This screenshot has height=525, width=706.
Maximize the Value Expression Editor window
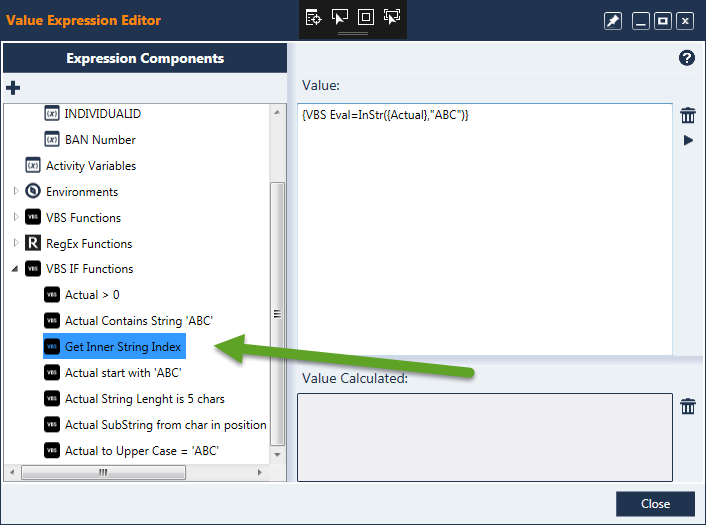662,21
